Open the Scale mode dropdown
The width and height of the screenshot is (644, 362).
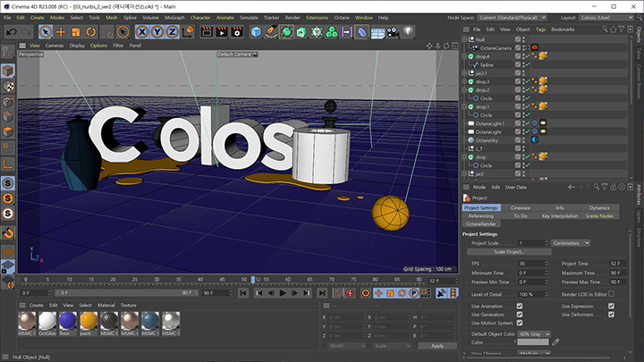pyautogui.click(x=393, y=346)
